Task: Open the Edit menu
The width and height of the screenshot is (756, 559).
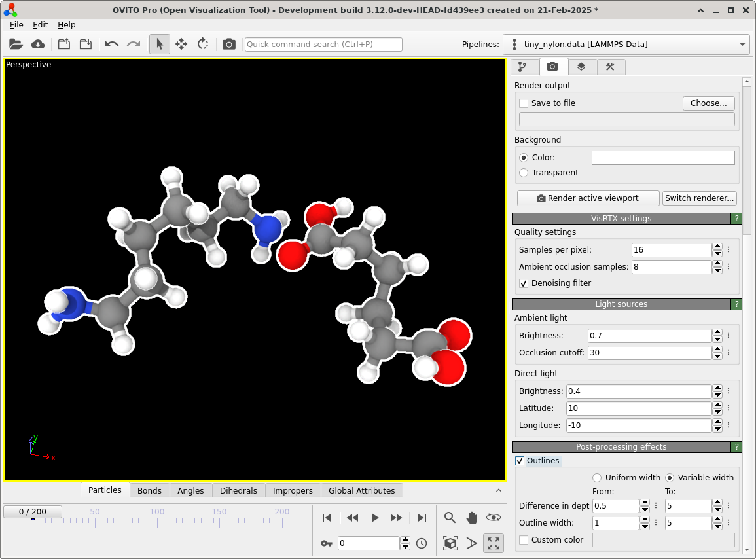Action: pyautogui.click(x=41, y=24)
